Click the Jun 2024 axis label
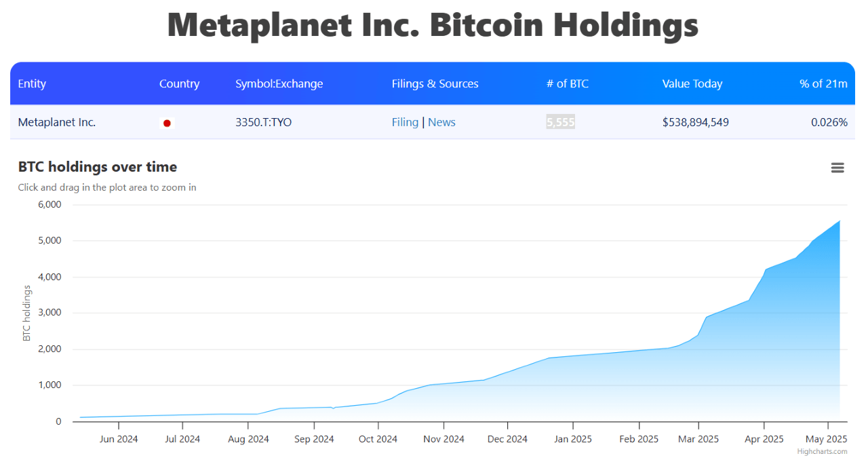This screenshot has height=460, width=868. point(119,439)
